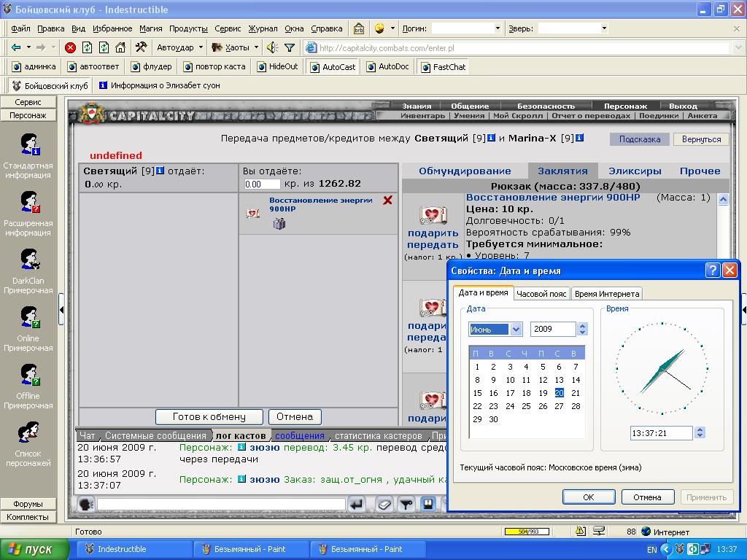Open the Автоудар dropdown arrow
This screenshot has width=747, height=560.
click(201, 47)
